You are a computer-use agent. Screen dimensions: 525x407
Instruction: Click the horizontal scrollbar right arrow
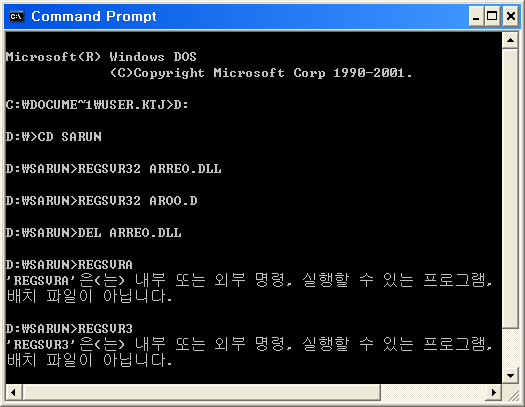494,392
